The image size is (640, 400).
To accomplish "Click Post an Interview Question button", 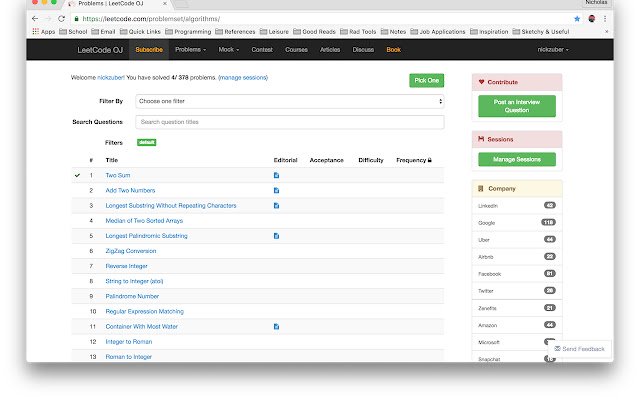I will 517,106.
